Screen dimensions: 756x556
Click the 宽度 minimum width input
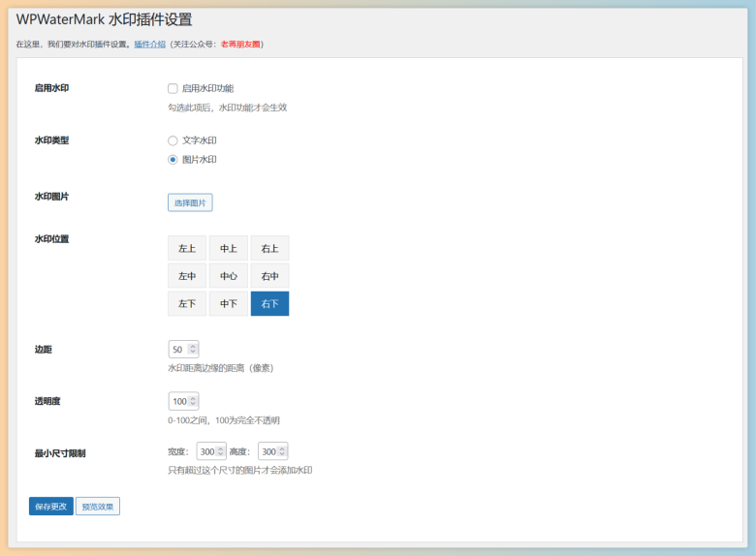[211, 451]
